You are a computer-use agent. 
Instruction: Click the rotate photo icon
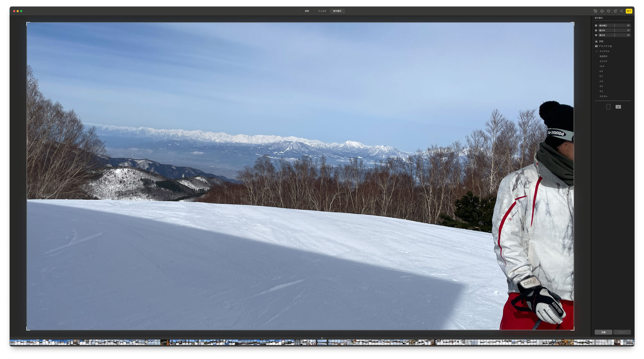pyautogui.click(x=615, y=11)
